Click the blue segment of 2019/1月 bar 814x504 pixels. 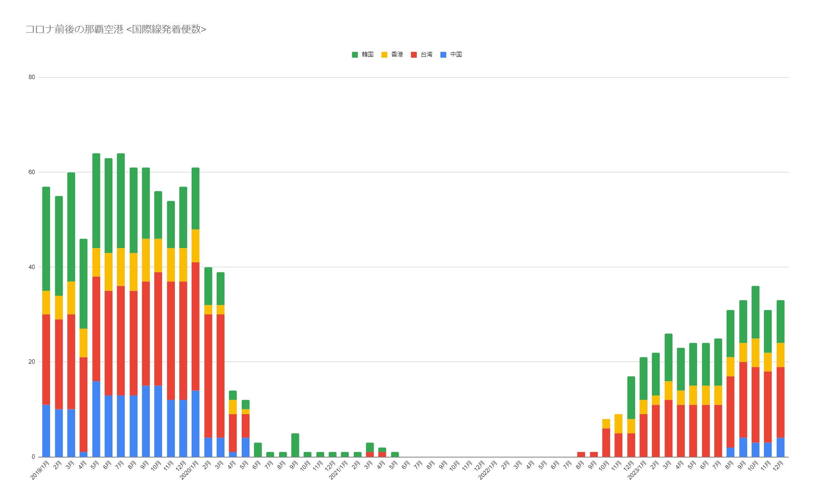(x=46, y=431)
